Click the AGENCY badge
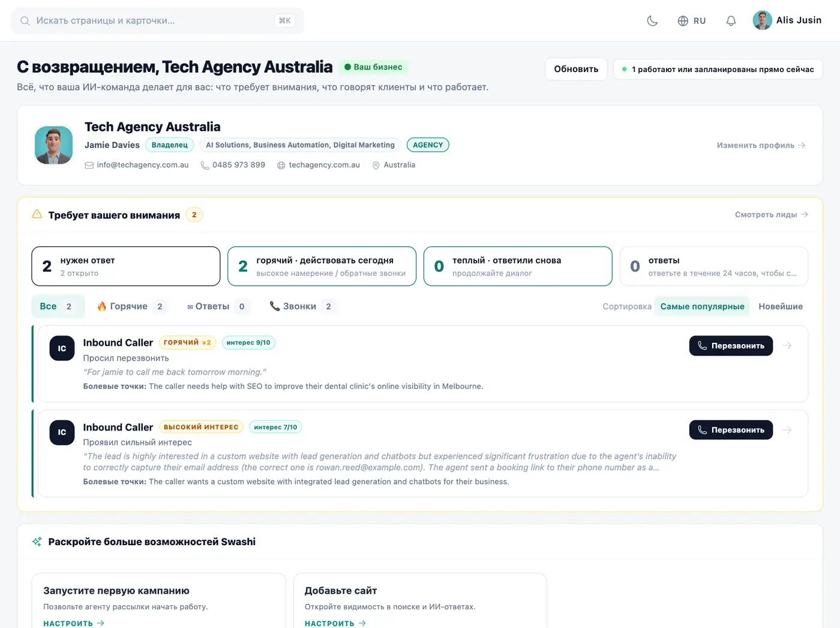Viewport: 840px width, 628px height. pos(428,145)
